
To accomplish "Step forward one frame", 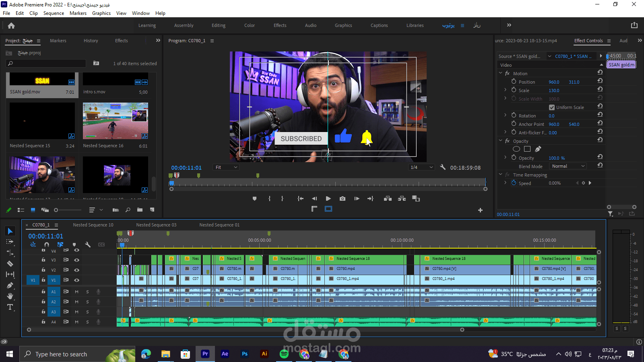I will pos(357,198).
